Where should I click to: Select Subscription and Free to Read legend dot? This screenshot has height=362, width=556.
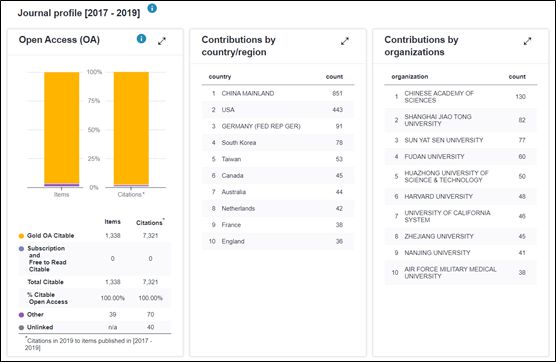(x=21, y=249)
